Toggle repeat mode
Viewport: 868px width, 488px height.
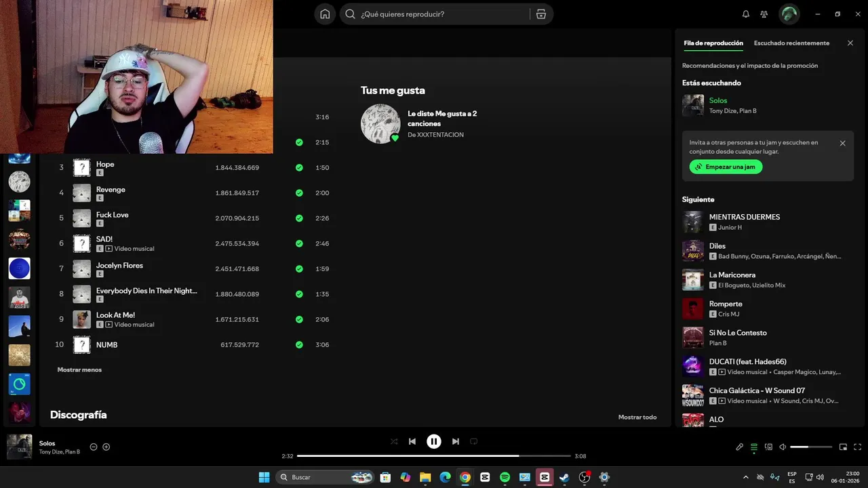[x=474, y=441]
